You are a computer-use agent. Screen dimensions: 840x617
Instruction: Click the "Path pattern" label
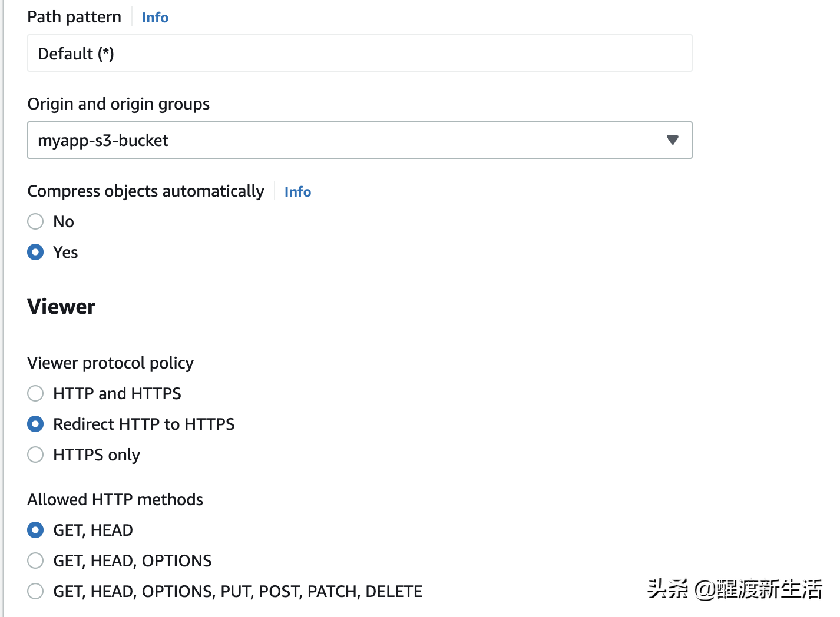point(74,16)
